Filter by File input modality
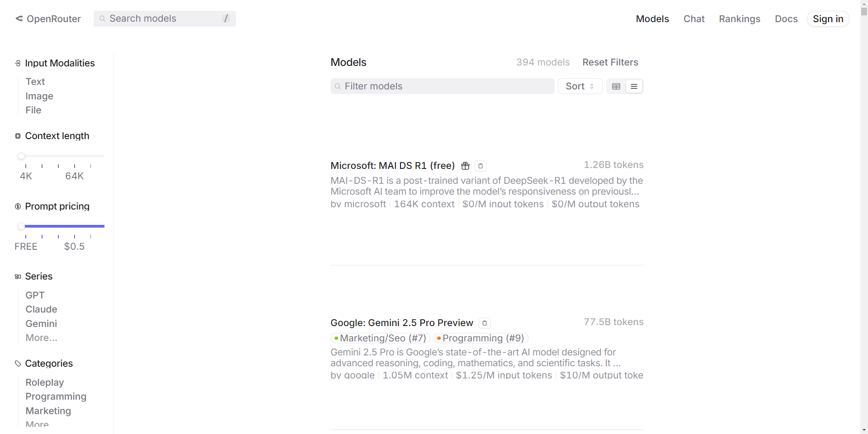The width and height of the screenshot is (868, 434). (33, 110)
